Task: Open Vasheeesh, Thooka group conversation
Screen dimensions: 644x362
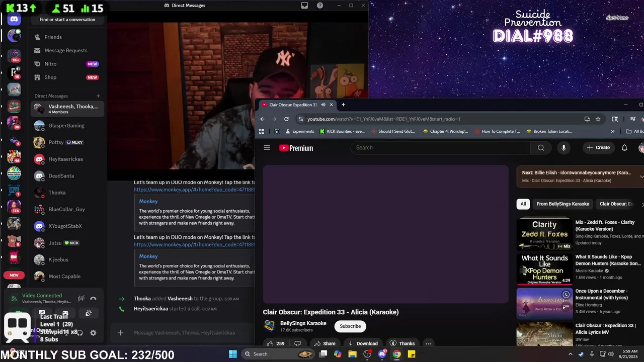Action: point(67,109)
